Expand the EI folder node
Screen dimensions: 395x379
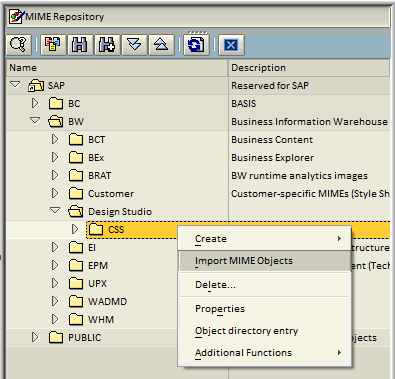(55, 247)
